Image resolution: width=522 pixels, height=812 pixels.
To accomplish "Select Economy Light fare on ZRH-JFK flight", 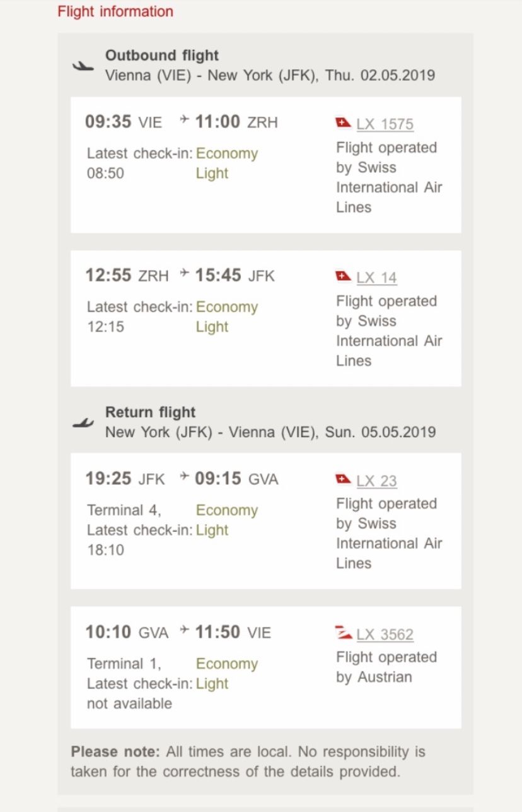I will point(227,317).
